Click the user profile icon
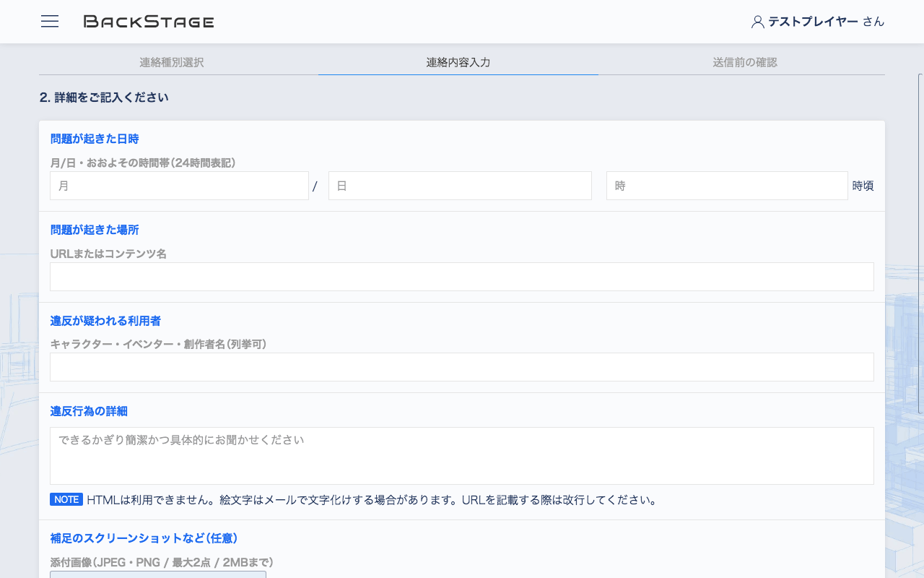The width and height of the screenshot is (924, 578). coord(757,22)
